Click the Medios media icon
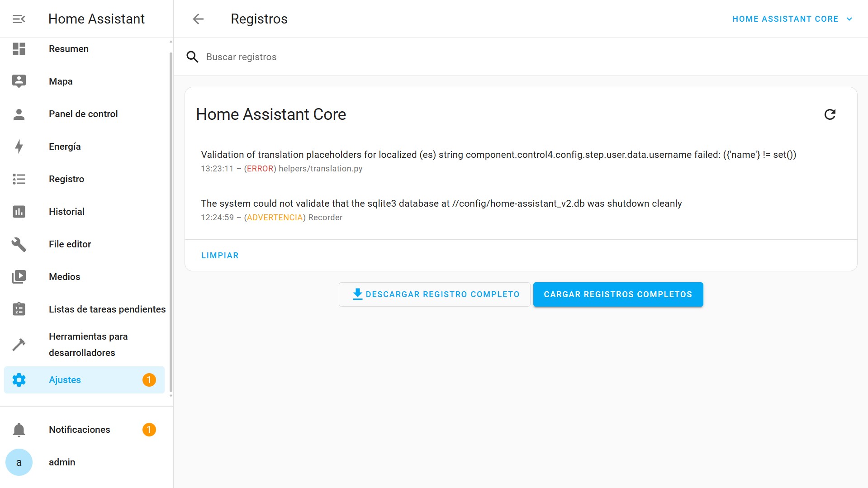The width and height of the screenshot is (868, 488). (x=19, y=277)
